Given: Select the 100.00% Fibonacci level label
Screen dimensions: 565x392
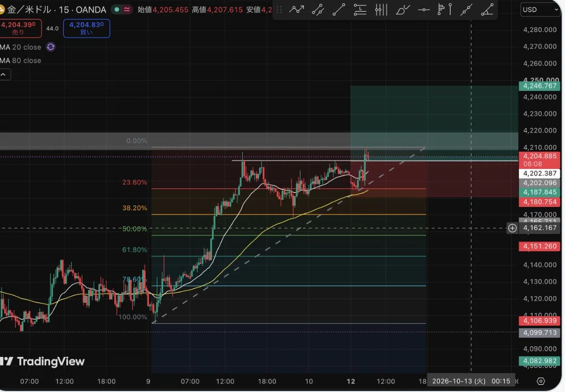Looking at the screenshot, I should point(132,317).
